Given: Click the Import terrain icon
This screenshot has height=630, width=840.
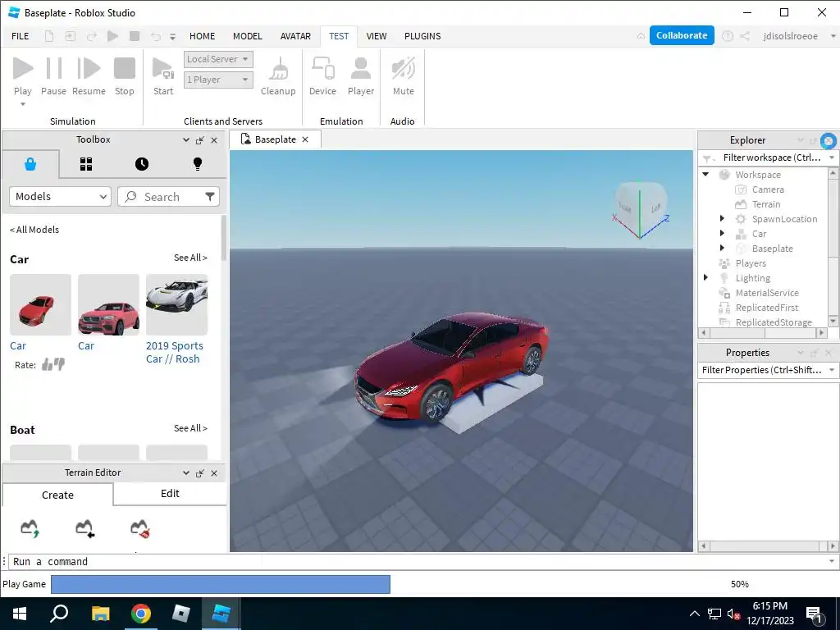Looking at the screenshot, I should (x=84, y=529).
